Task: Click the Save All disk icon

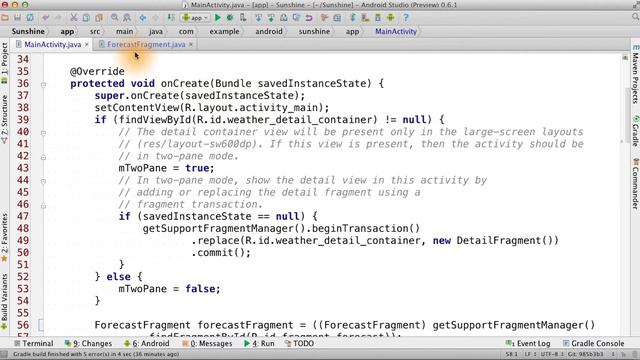Action: (18, 18)
